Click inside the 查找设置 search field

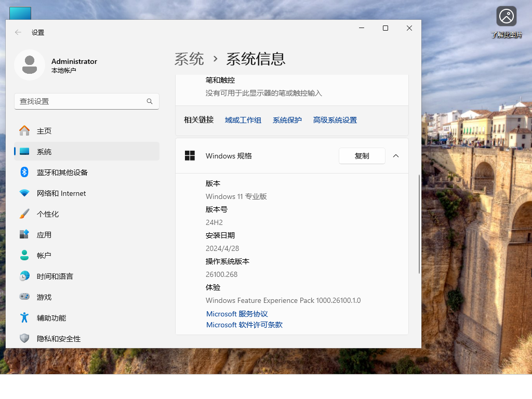click(78, 101)
